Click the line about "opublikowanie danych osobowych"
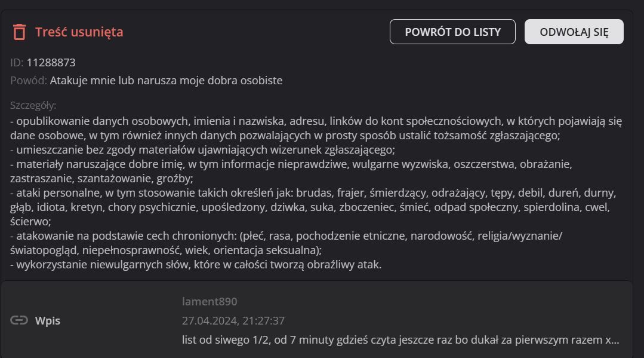 pyautogui.click(x=239, y=121)
